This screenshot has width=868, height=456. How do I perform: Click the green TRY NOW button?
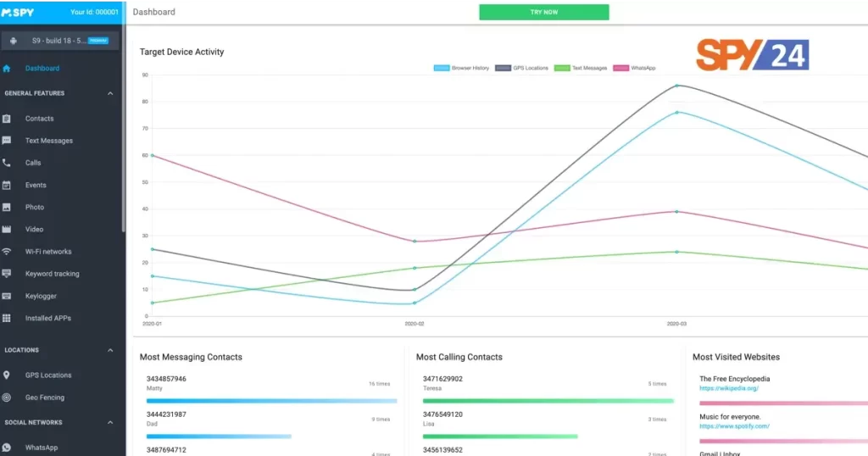544,12
